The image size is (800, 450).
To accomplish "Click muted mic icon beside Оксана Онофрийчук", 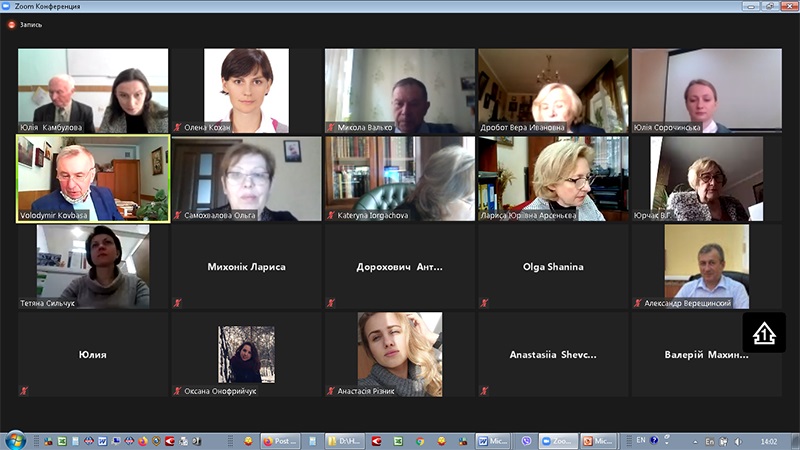I will 178,391.
